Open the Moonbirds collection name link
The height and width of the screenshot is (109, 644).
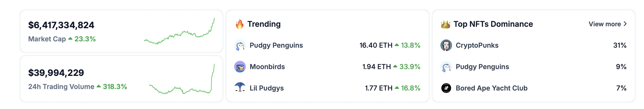click(267, 67)
